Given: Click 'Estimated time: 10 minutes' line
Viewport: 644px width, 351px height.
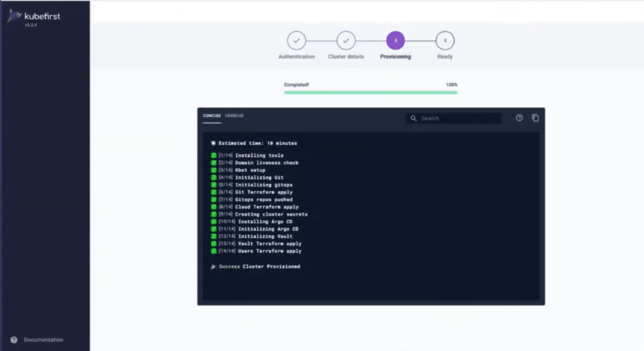Looking at the screenshot, I should pyautogui.click(x=258, y=143).
